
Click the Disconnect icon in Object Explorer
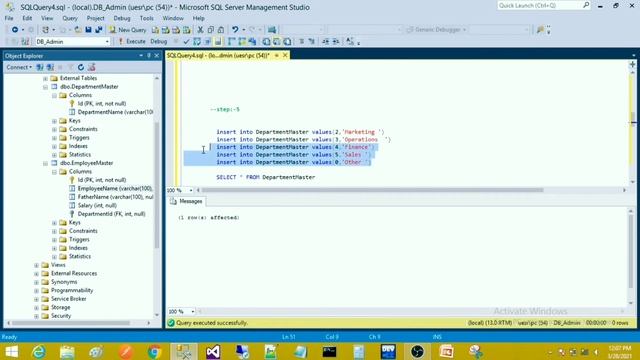tap(50, 67)
